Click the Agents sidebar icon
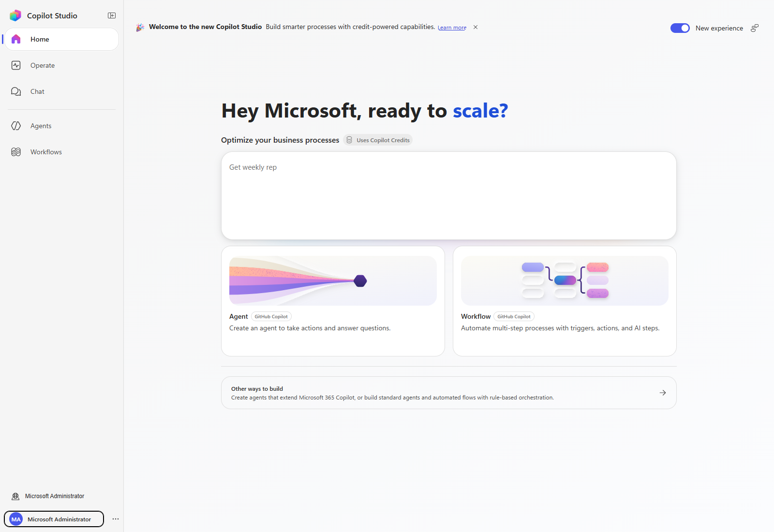774x532 pixels. click(16, 126)
